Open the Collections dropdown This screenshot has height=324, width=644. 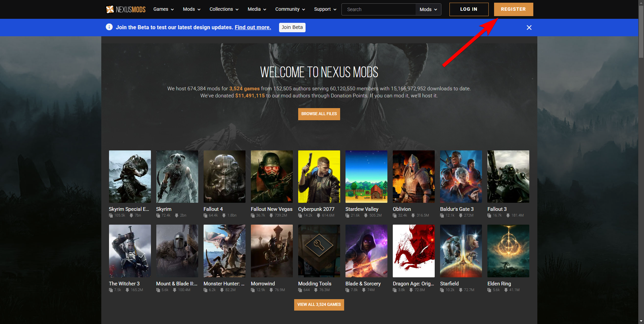point(224,9)
